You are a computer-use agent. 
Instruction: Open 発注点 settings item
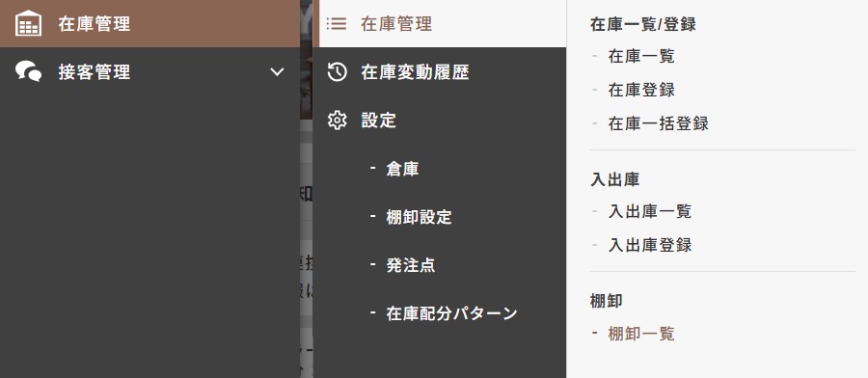[411, 265]
